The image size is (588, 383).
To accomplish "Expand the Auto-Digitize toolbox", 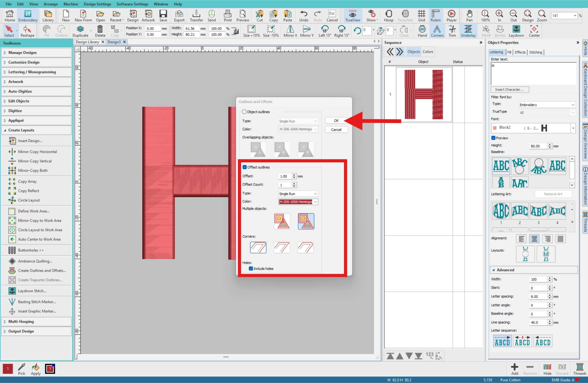I will point(36,91).
